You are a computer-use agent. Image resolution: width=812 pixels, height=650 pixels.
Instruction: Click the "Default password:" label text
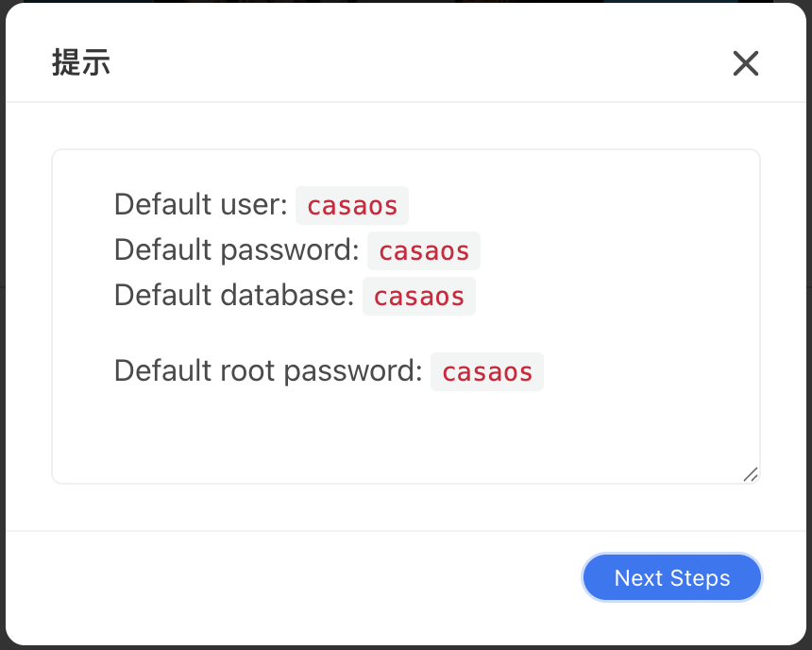click(x=236, y=250)
